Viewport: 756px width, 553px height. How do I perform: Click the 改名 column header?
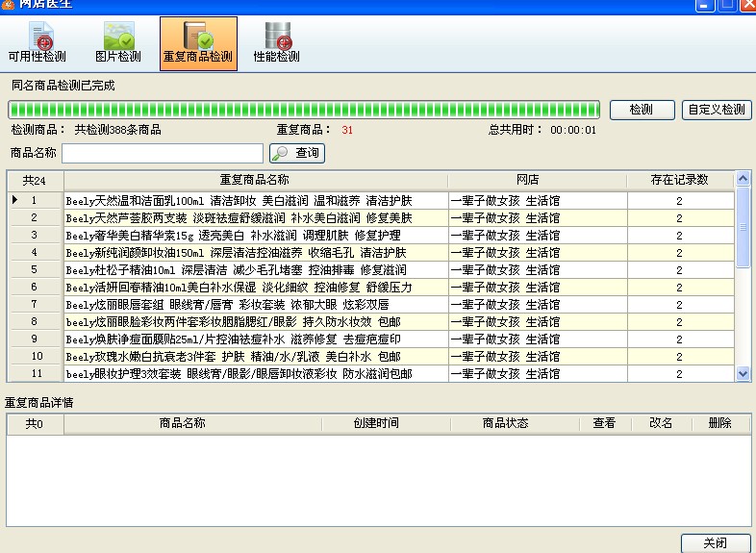(661, 423)
